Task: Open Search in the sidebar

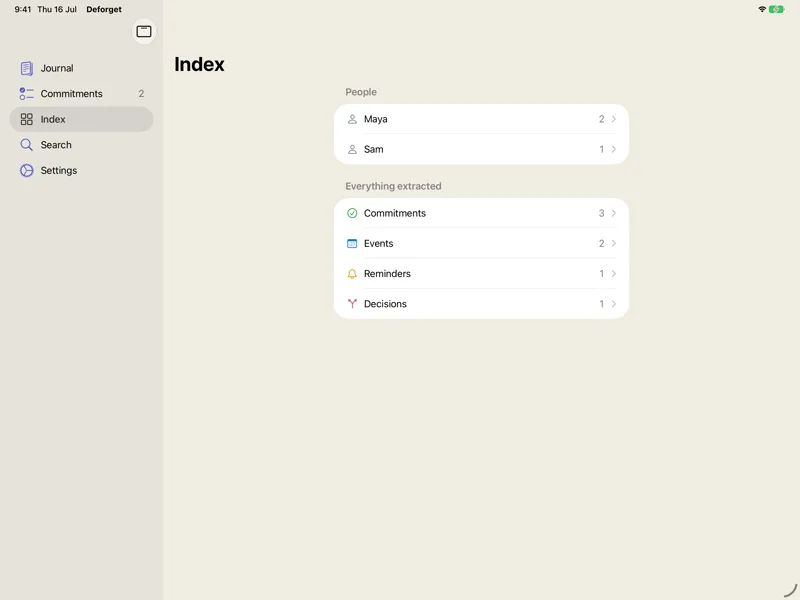Action: 82,145
